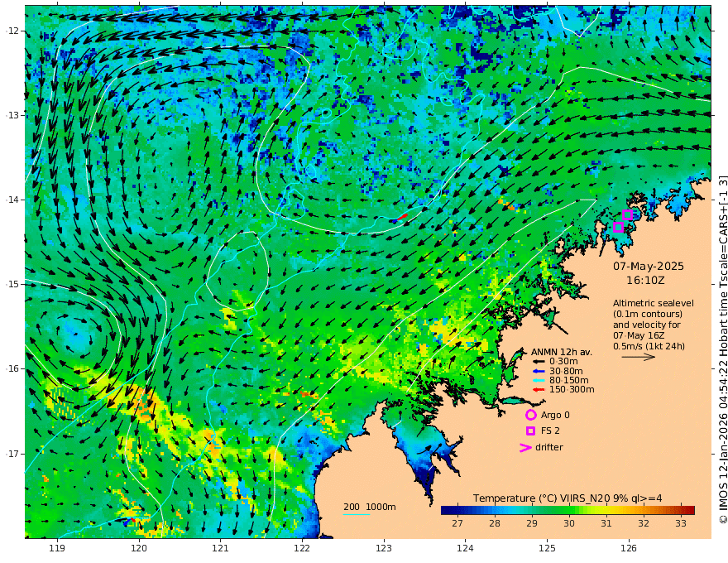The width and height of the screenshot is (728, 563).
Task: Click the colorbar tick label 33
Action: (x=680, y=523)
